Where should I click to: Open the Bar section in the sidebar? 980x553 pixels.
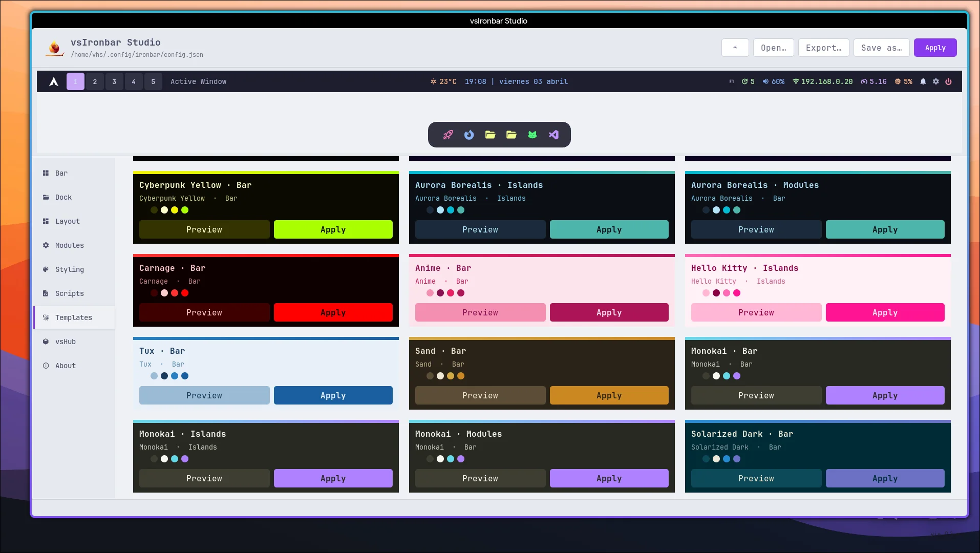74,173
